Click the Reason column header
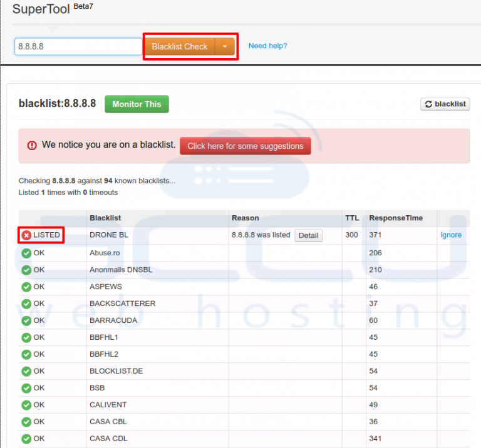Viewport: 481px width, 448px height. (x=245, y=218)
